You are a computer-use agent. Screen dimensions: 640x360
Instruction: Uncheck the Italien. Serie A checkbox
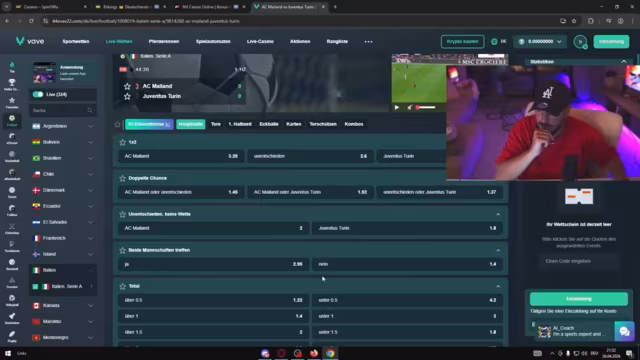[x=36, y=287]
